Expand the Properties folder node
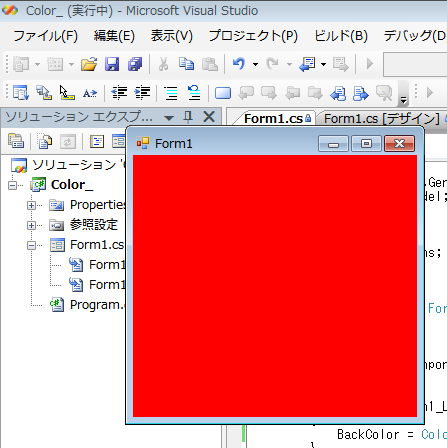 tap(31, 205)
